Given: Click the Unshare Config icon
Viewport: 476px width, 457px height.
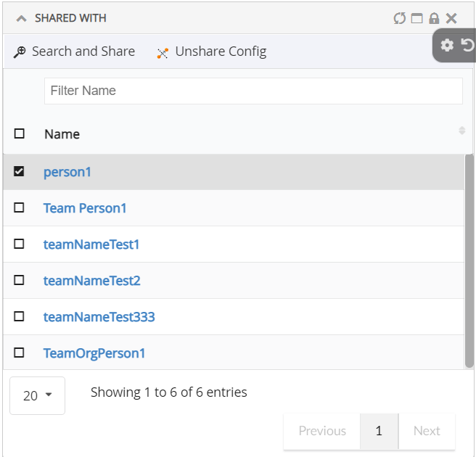Looking at the screenshot, I should click(163, 52).
